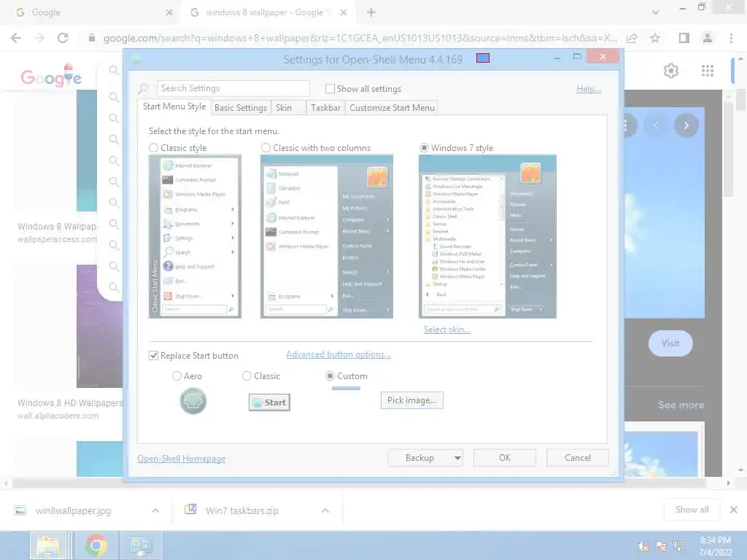Screen dimensions: 747x560
Task: Click the Chrome taskbar icon
Action: [96, 545]
